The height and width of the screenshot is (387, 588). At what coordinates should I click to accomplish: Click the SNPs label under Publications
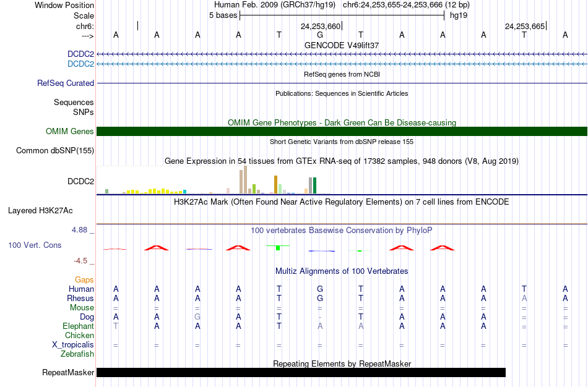[x=84, y=112]
